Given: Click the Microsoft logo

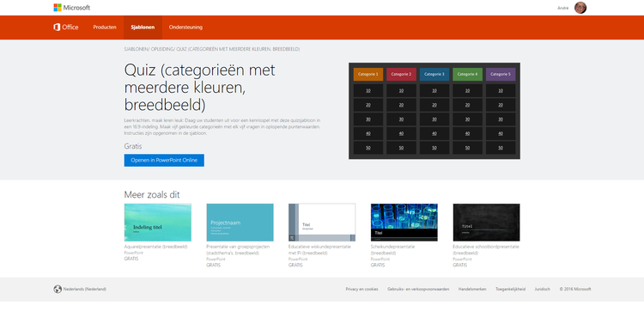Looking at the screenshot, I should click(x=72, y=8).
